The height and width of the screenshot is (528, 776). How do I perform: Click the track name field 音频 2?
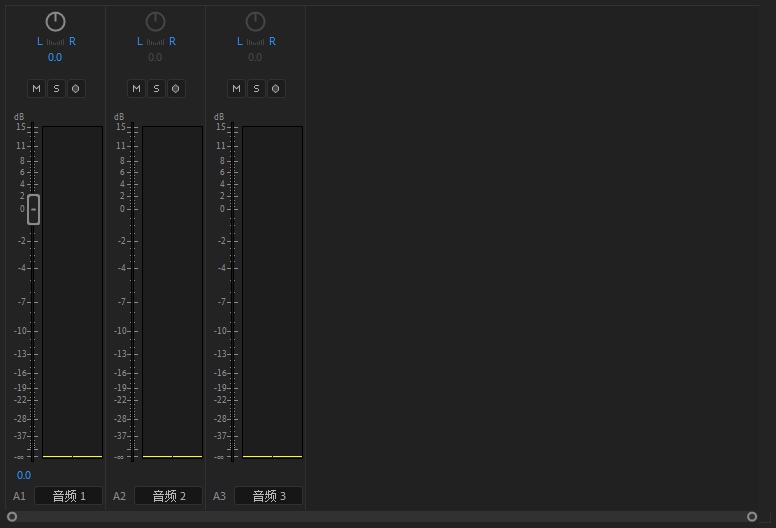click(169, 496)
